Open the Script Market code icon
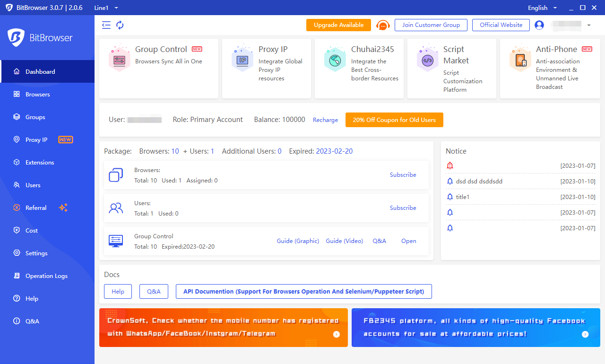Viewport: 605px width, 364px height. [x=428, y=59]
